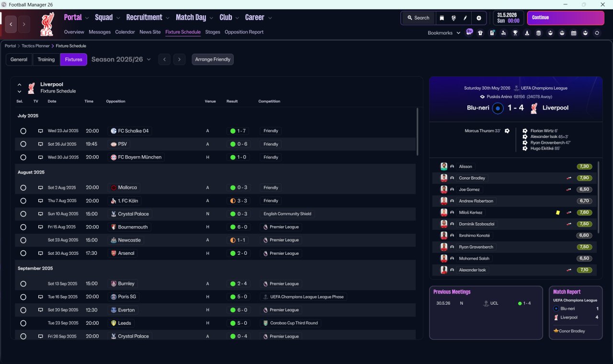Click the substitution arrows icon on the Joe Gomez row
613x364 pixels.
click(x=568, y=190)
